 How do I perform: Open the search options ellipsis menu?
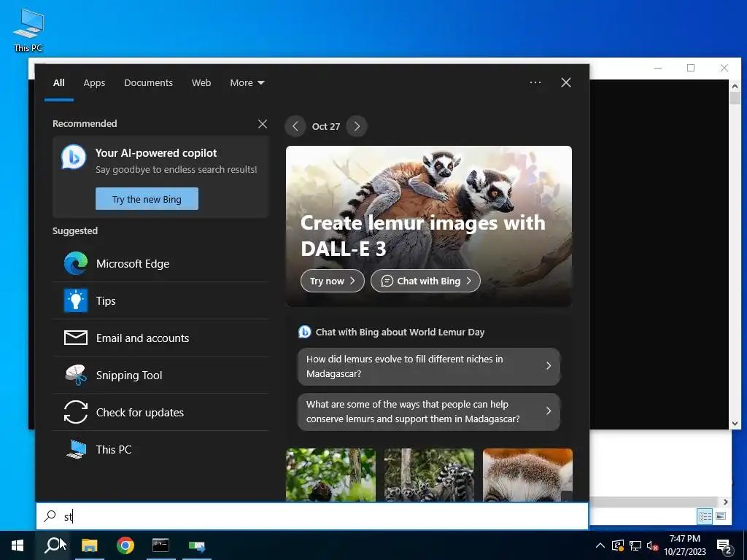coord(535,82)
